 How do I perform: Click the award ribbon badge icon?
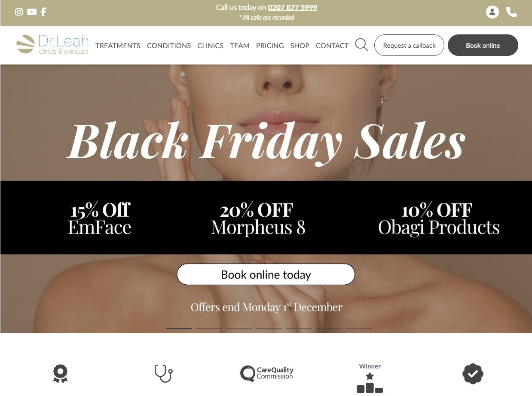point(60,374)
